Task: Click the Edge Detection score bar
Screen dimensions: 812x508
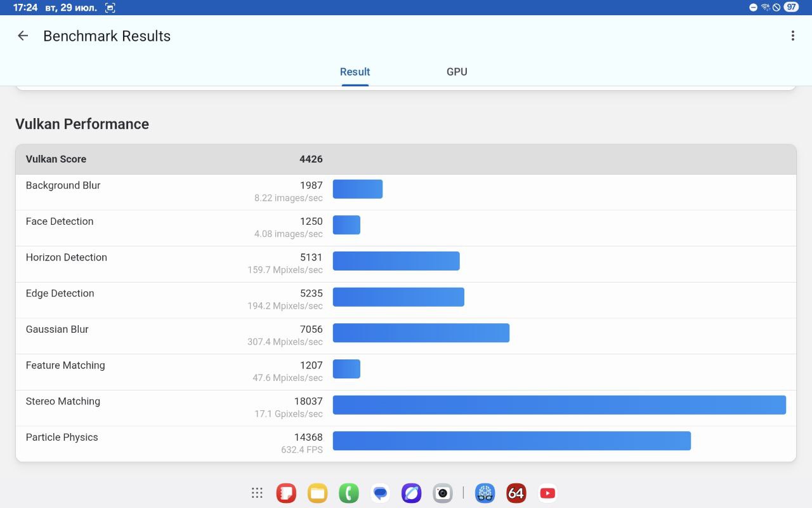Action: [x=398, y=297]
